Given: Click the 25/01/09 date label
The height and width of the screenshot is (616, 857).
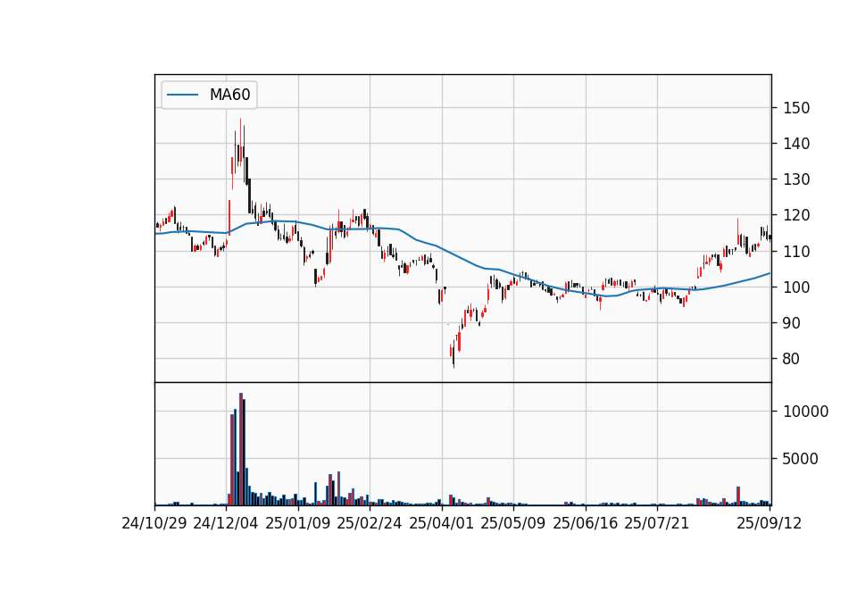Looking at the screenshot, I should point(298,523).
